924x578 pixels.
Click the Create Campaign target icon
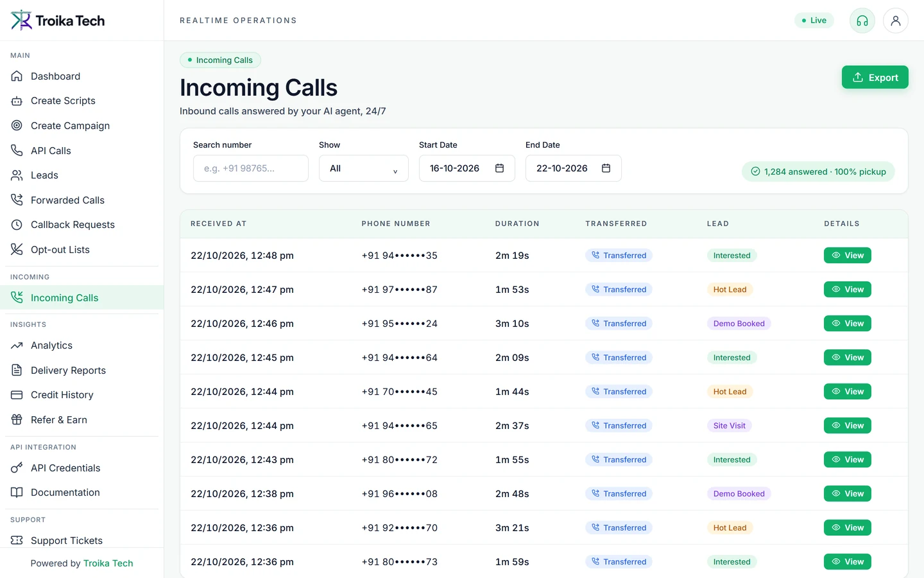pyautogui.click(x=17, y=125)
